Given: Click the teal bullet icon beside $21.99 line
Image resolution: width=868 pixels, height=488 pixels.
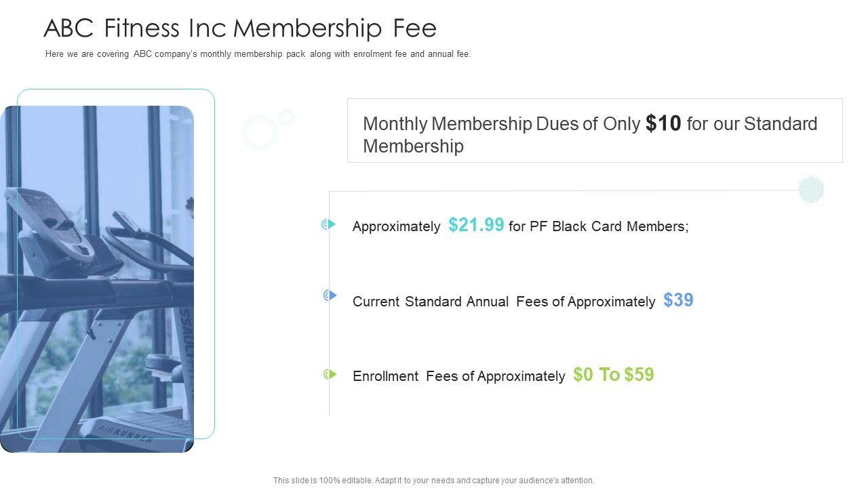Looking at the screenshot, I should [329, 224].
